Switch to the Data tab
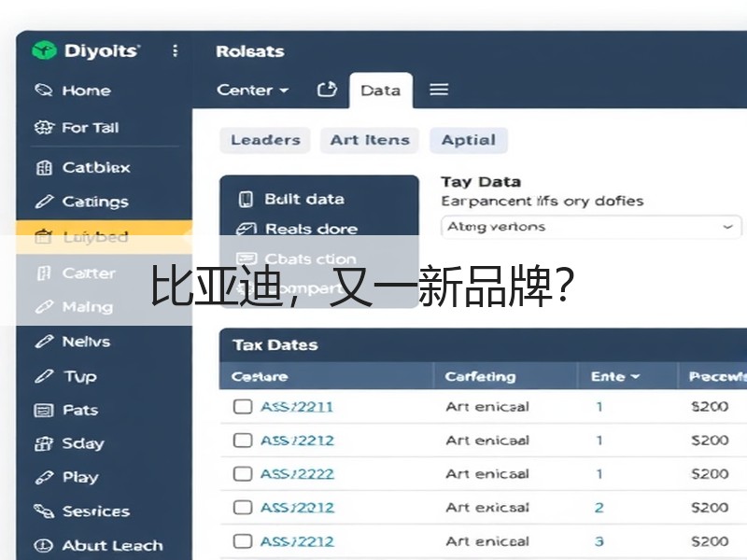The image size is (747, 560). point(381,90)
